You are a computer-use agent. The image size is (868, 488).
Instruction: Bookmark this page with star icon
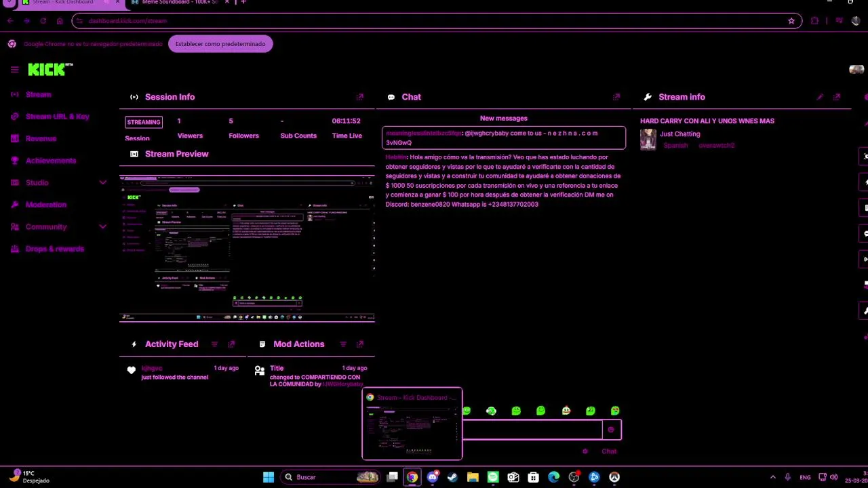[791, 21]
